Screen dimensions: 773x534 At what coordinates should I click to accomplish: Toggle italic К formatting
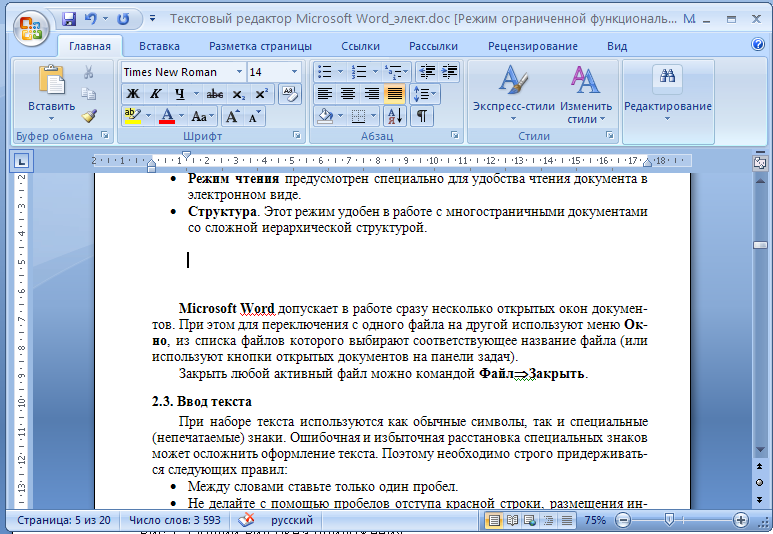[x=155, y=94]
